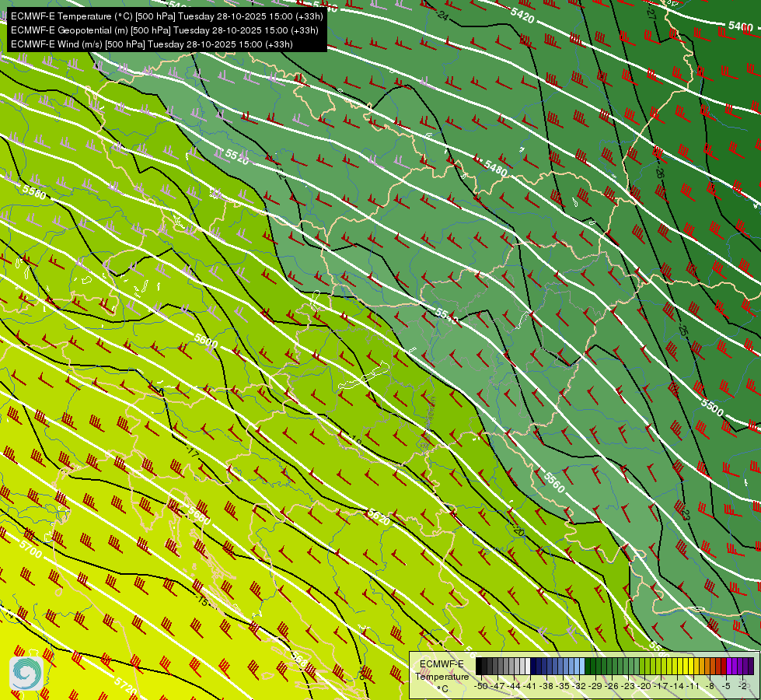Select the ECMWF-E Temperature title line
Image resolution: width=761 pixels, height=700 pixels.
pos(166,16)
